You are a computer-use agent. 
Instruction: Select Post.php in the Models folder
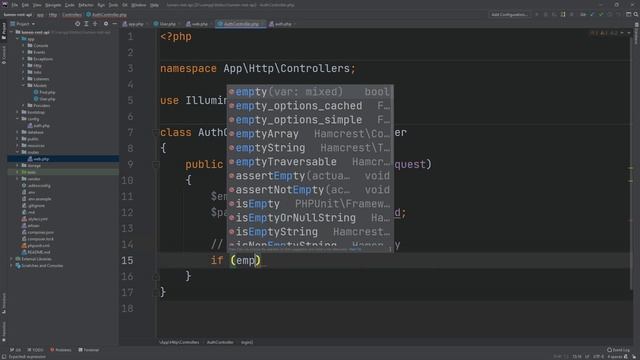click(44, 92)
